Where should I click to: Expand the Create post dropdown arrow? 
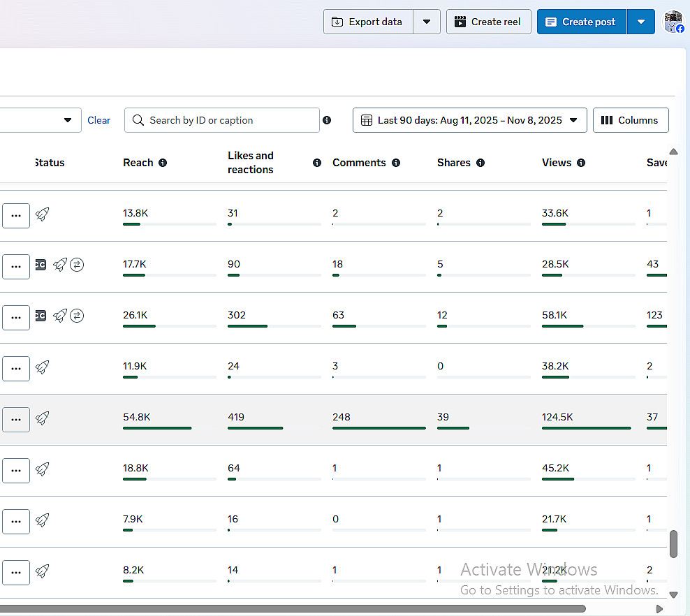coord(641,22)
